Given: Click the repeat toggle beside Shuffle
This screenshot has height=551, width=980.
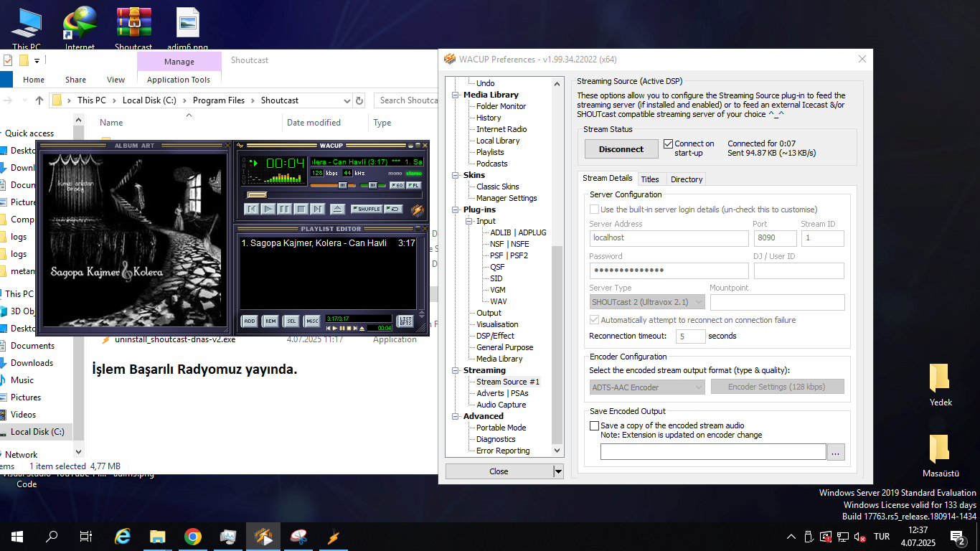Looking at the screenshot, I should (393, 209).
